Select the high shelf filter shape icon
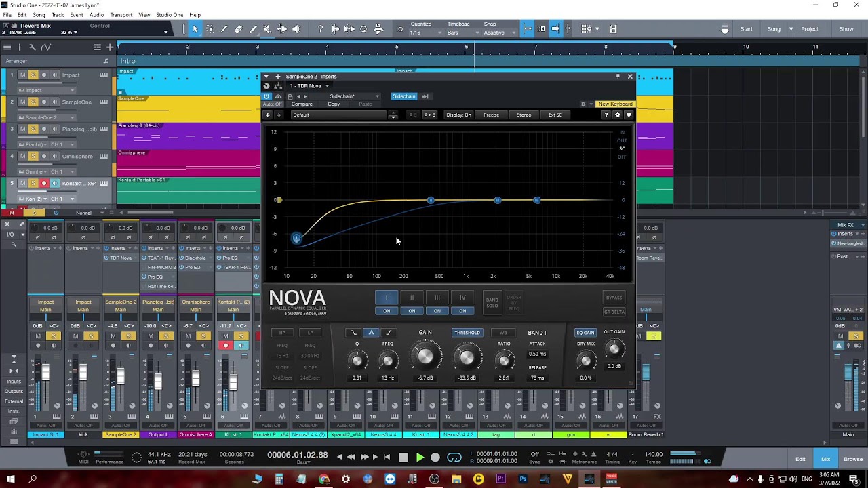Viewport: 868px width, 488px height. pos(389,333)
